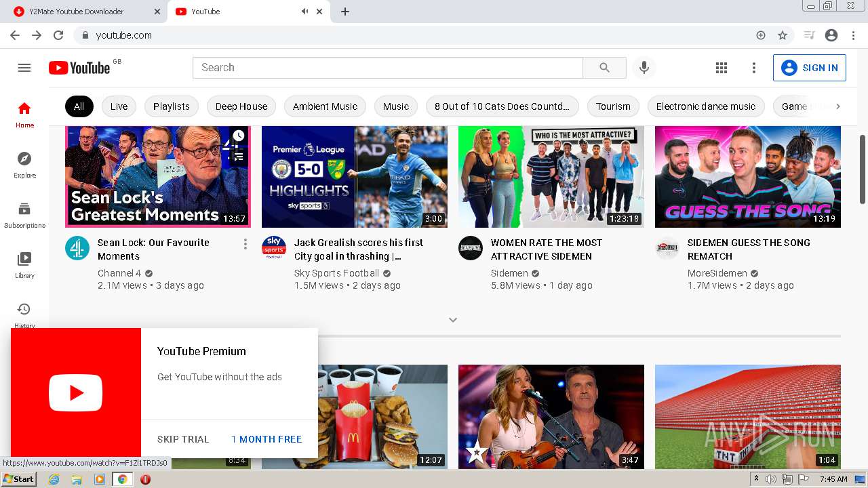Select the Playlists filter chip
Viewport: 868px width, 488px height.
172,106
